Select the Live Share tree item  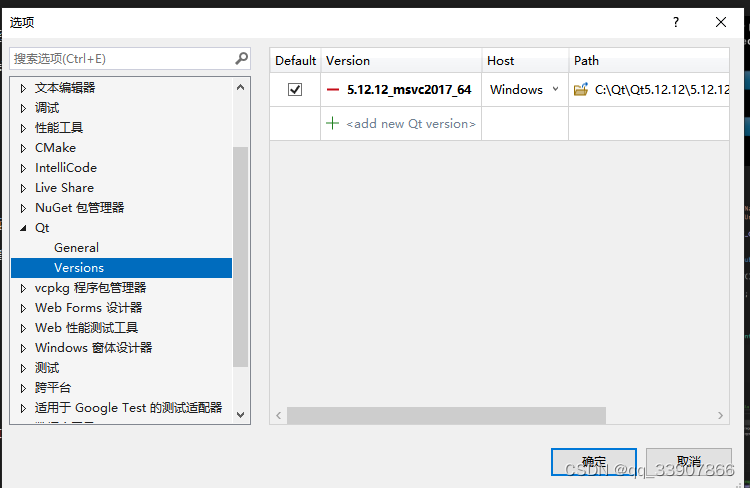point(65,188)
